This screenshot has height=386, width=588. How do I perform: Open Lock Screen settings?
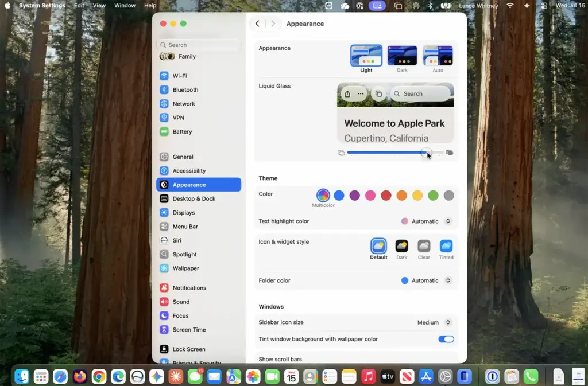point(199,349)
